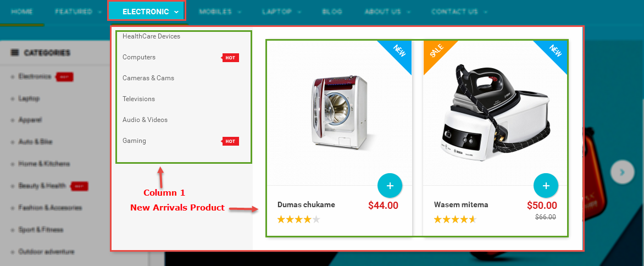Viewport: 644px width, 266px height.
Task: Add Dumas chukame with plus button
Action: click(x=390, y=186)
